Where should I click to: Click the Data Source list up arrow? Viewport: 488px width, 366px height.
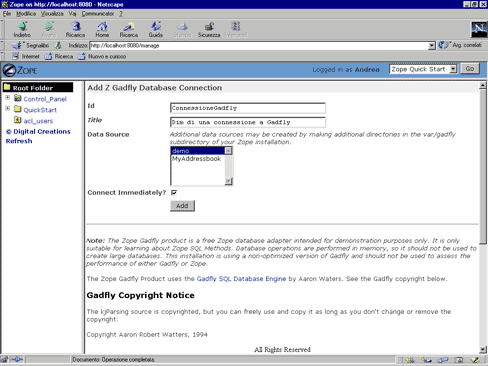pos(228,151)
